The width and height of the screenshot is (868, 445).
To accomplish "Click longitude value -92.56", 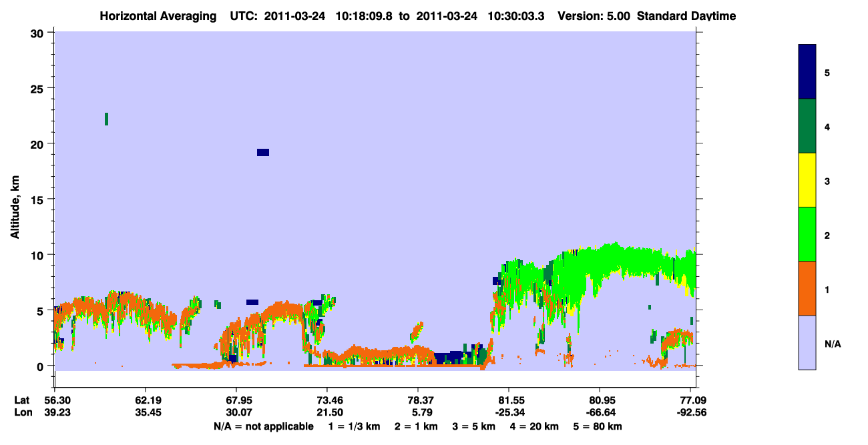I will click(691, 412).
